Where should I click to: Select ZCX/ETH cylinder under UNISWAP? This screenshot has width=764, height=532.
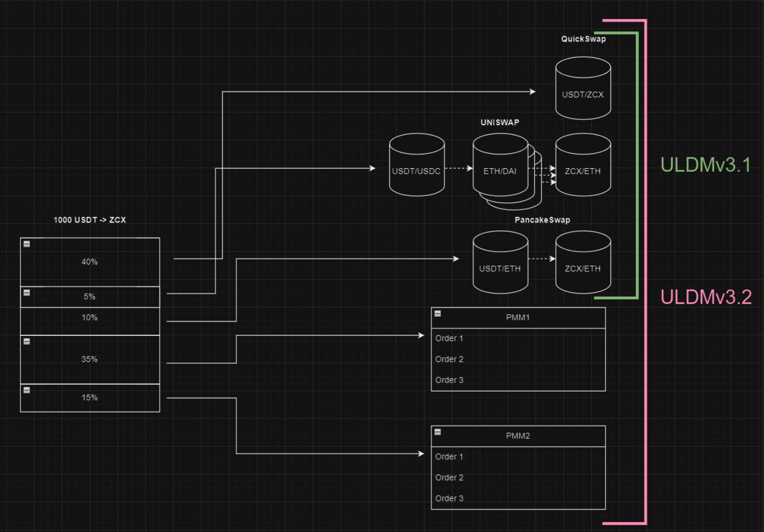583,171
